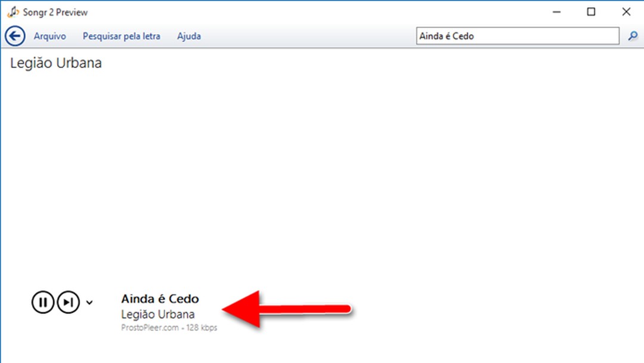Image resolution: width=644 pixels, height=363 pixels.
Task: Close the Songr 2 Preview window
Action: click(626, 12)
